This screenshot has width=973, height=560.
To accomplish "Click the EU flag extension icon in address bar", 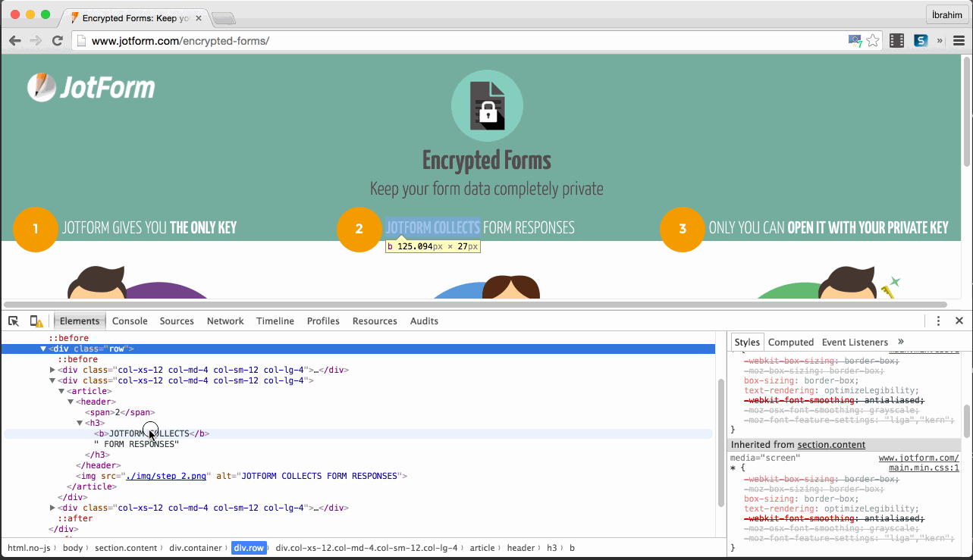I will (x=855, y=41).
